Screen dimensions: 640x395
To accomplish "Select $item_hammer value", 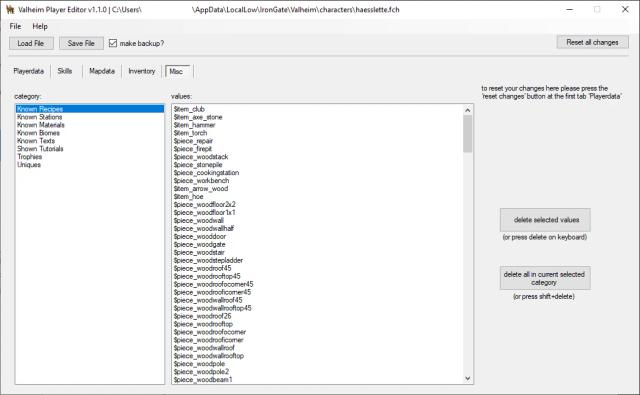I will pyautogui.click(x=317, y=125).
